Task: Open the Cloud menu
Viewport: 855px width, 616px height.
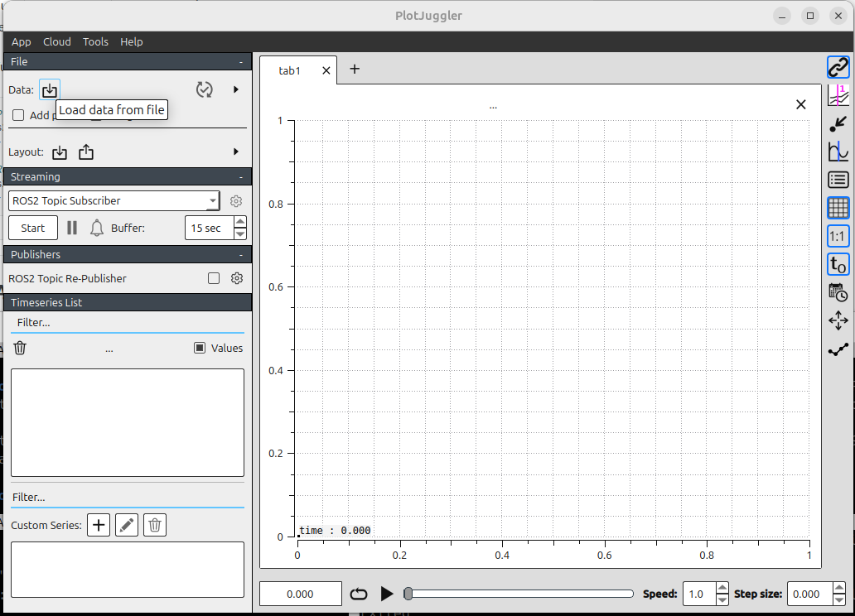Action: pos(56,42)
